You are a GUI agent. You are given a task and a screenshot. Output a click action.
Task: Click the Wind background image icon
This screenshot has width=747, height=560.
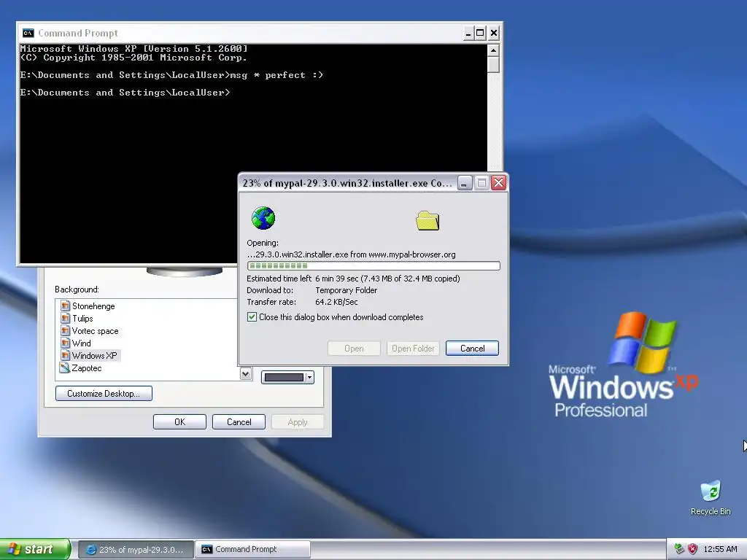tap(65, 343)
